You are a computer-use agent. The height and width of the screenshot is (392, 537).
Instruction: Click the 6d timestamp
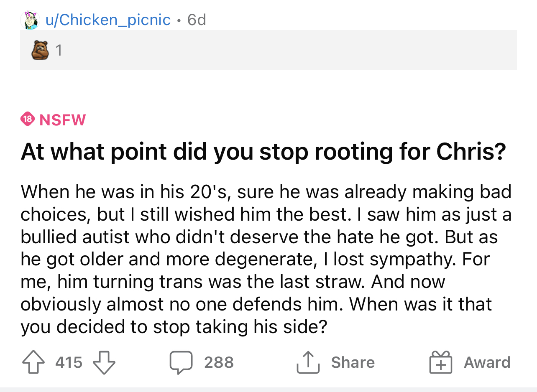pyautogui.click(x=197, y=20)
